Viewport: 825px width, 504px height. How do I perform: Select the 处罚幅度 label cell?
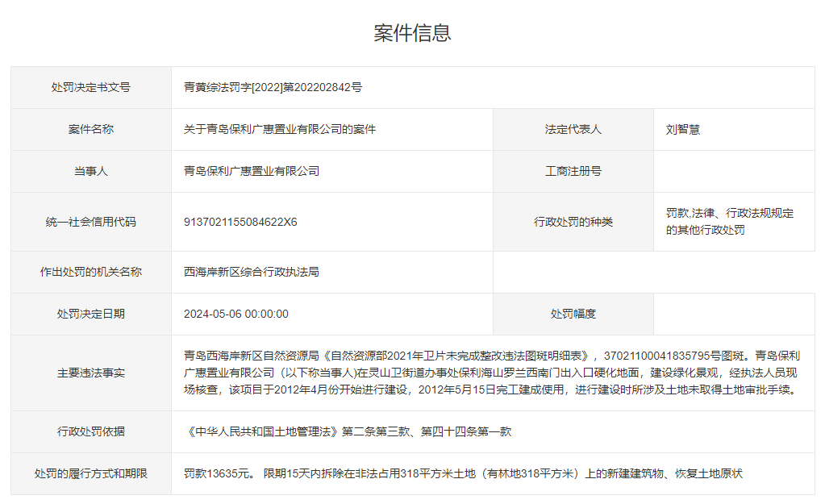point(573,314)
